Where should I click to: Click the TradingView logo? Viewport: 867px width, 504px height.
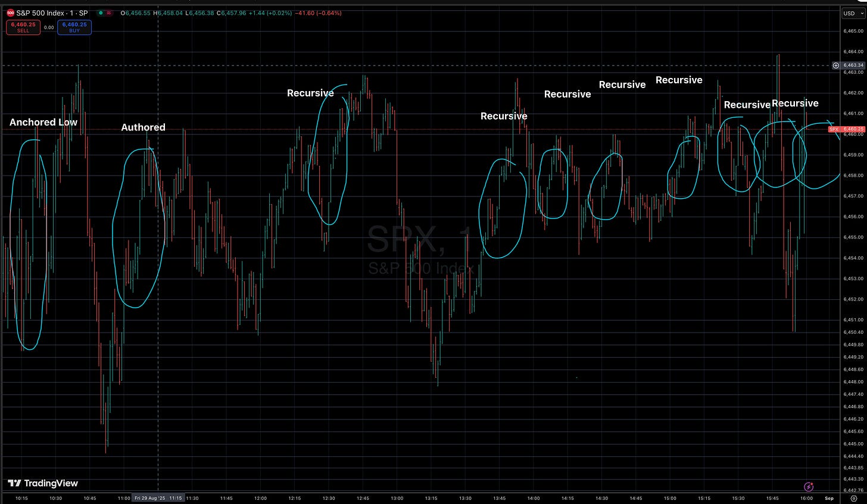point(43,483)
